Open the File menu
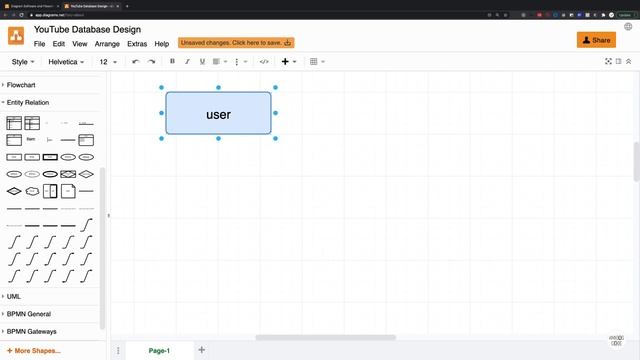Viewport: 640px width, 360px height. tap(39, 44)
